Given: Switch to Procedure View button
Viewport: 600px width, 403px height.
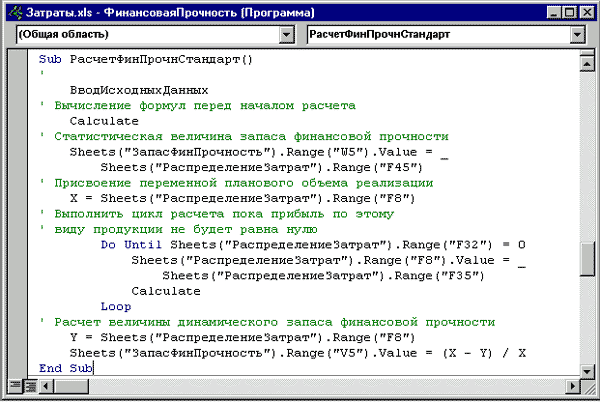Looking at the screenshot, I should (x=15, y=385).
